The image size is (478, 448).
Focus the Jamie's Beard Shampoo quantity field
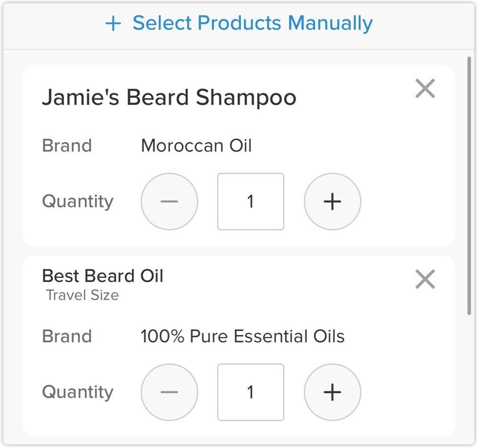[x=251, y=202]
